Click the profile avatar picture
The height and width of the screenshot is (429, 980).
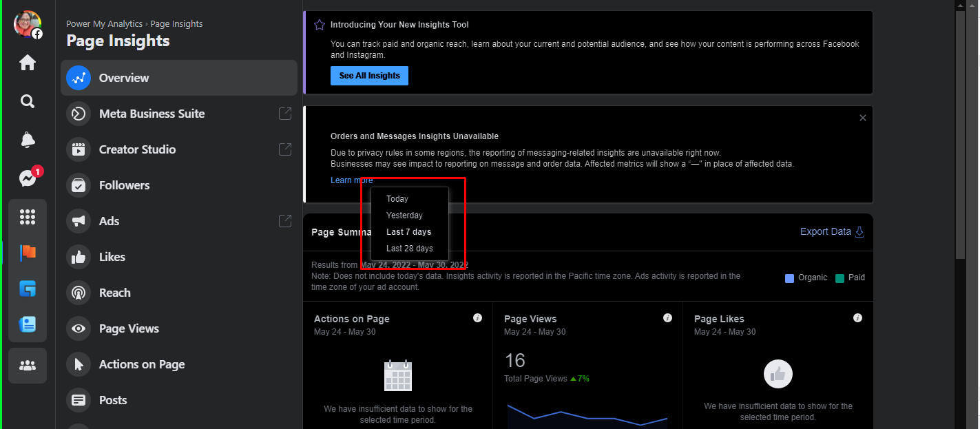(28, 24)
